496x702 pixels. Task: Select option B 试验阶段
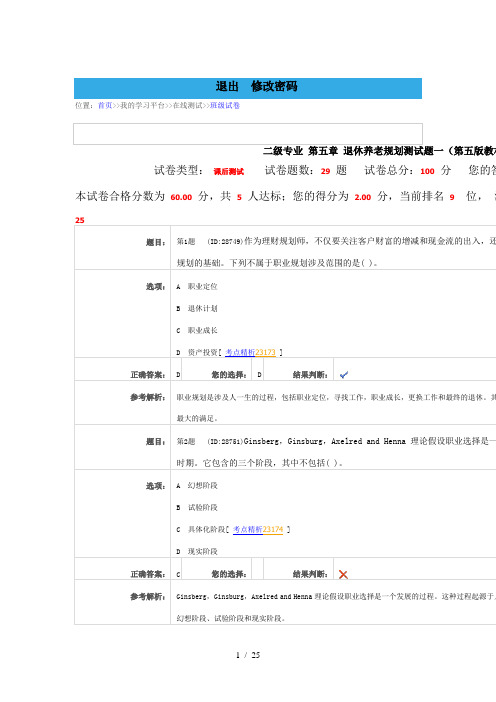coord(197,508)
